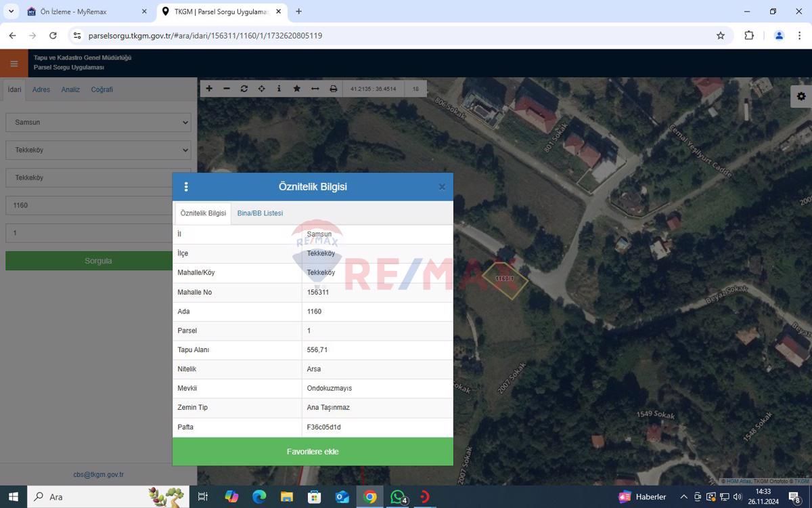The height and width of the screenshot is (508, 812).
Task: Zoom in on the map
Action: click(209, 89)
